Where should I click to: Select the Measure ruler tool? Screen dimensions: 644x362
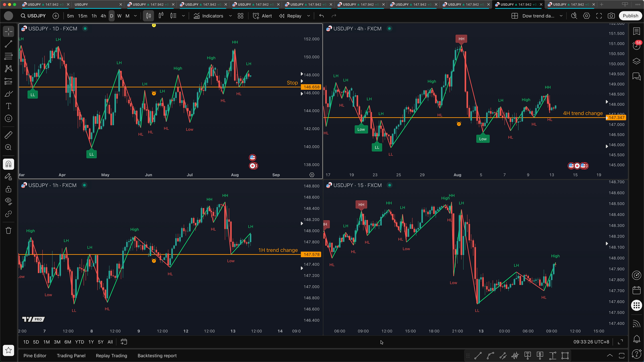pos(9,135)
